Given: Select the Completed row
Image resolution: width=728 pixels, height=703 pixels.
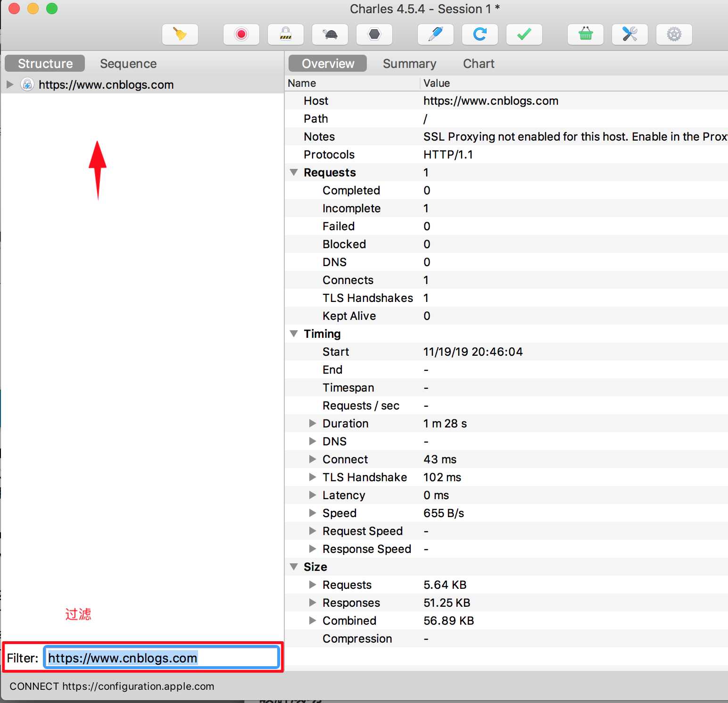Looking at the screenshot, I should pyautogui.click(x=506, y=190).
